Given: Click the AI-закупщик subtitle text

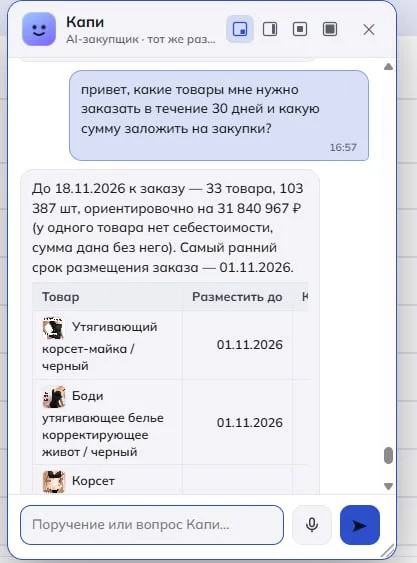Looking at the screenshot, I should click(141, 39).
